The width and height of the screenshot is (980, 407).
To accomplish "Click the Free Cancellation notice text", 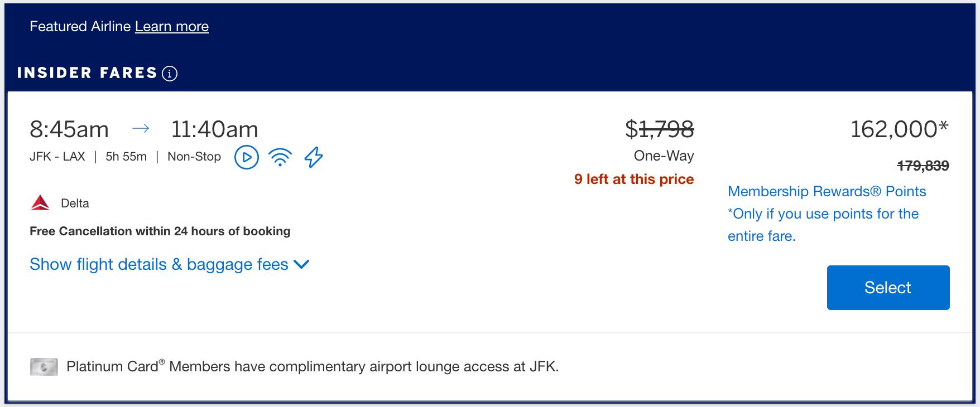I will click(x=160, y=231).
